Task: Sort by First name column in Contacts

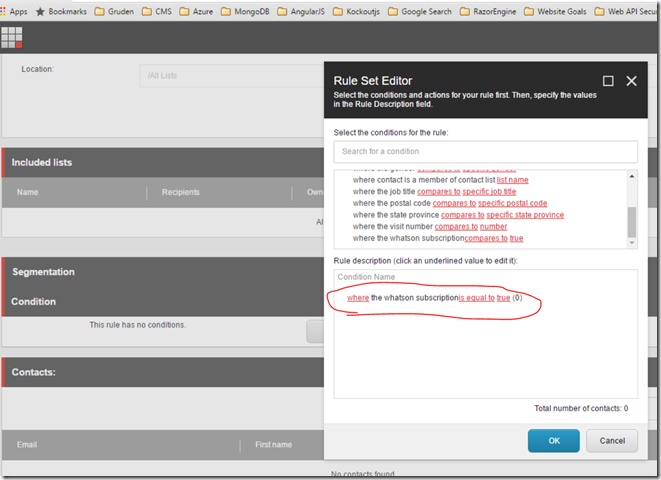Action: tap(273, 445)
